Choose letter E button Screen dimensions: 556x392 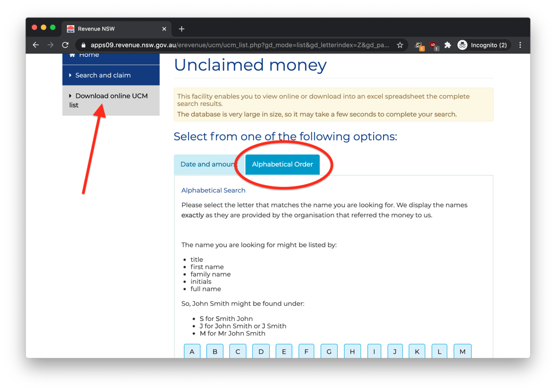pos(284,351)
